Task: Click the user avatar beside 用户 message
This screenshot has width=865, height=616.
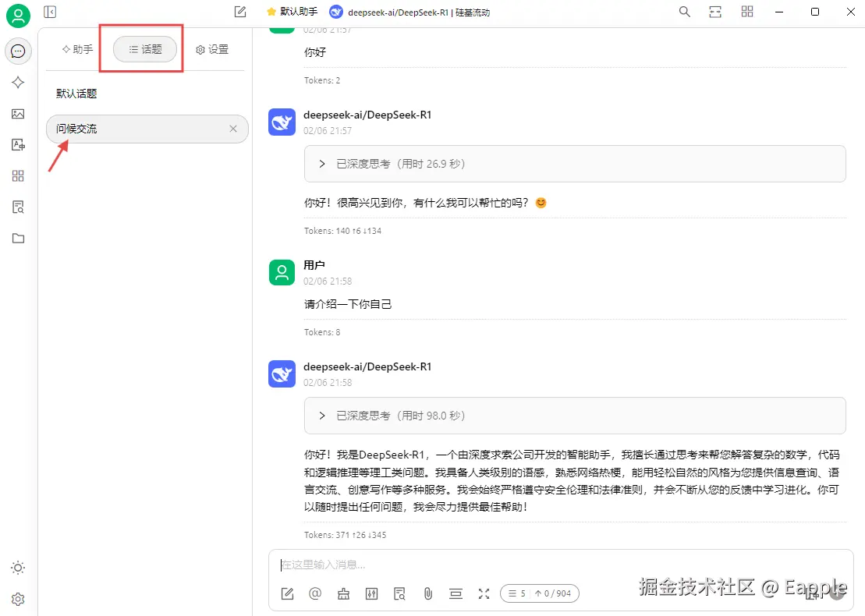Action: point(282,272)
